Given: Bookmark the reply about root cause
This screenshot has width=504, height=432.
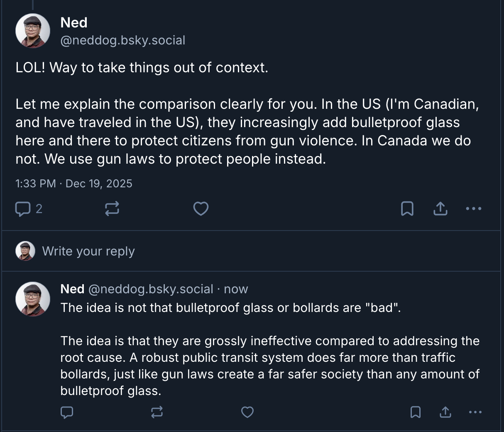Looking at the screenshot, I should [x=416, y=412].
